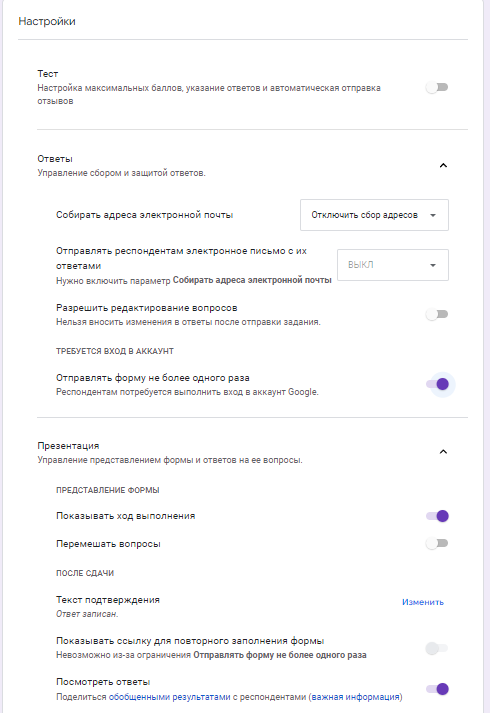Click the Ответы section heading
This screenshot has height=713, width=490.
click(x=55, y=159)
